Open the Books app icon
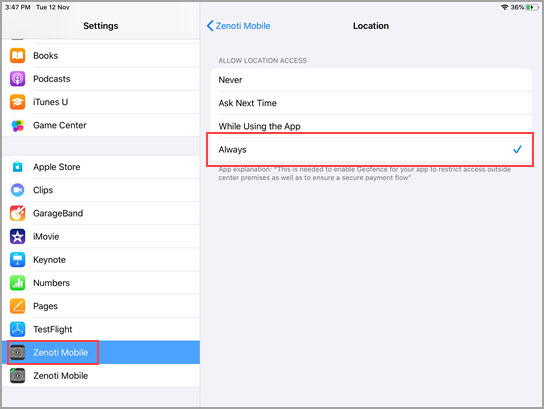544x409 pixels. (17, 56)
